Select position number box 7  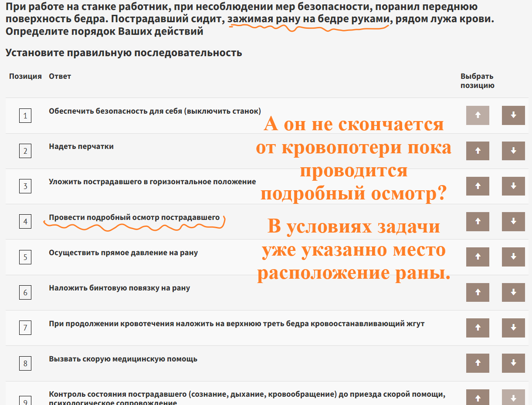(25, 328)
